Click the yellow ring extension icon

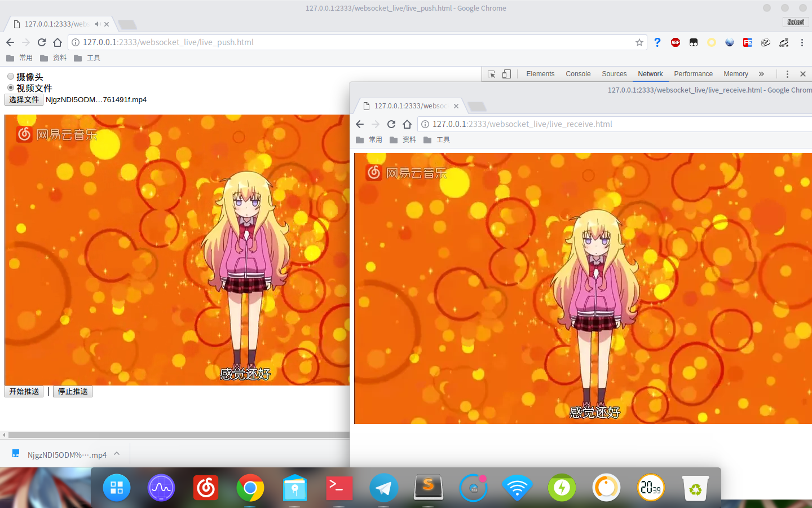point(712,42)
